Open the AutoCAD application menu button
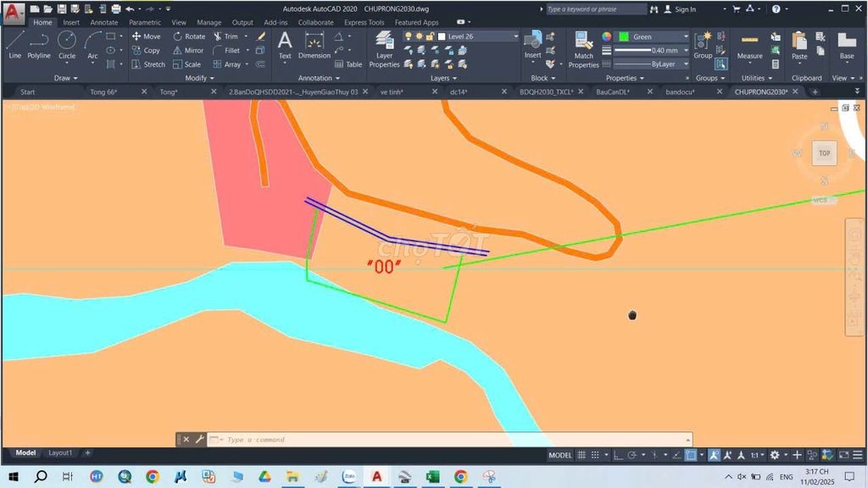 (x=14, y=14)
